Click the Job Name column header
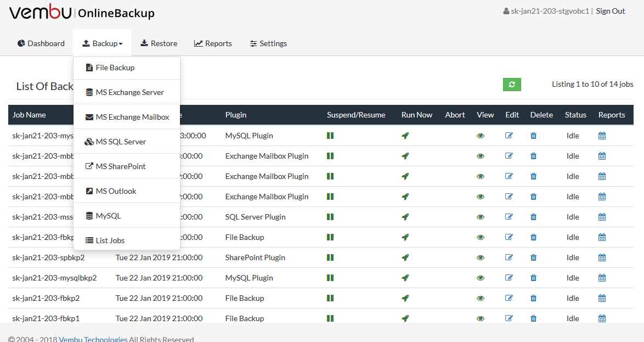The width and height of the screenshot is (644, 342). [x=29, y=115]
